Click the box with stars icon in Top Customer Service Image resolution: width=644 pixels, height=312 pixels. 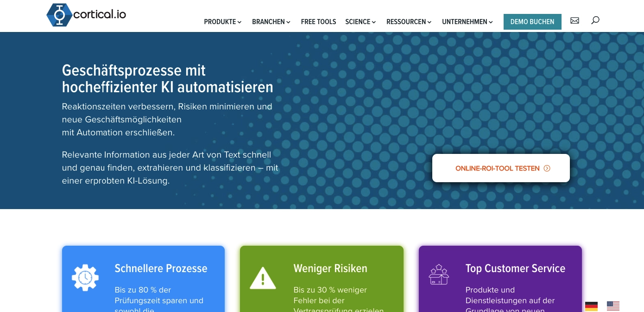point(439,274)
